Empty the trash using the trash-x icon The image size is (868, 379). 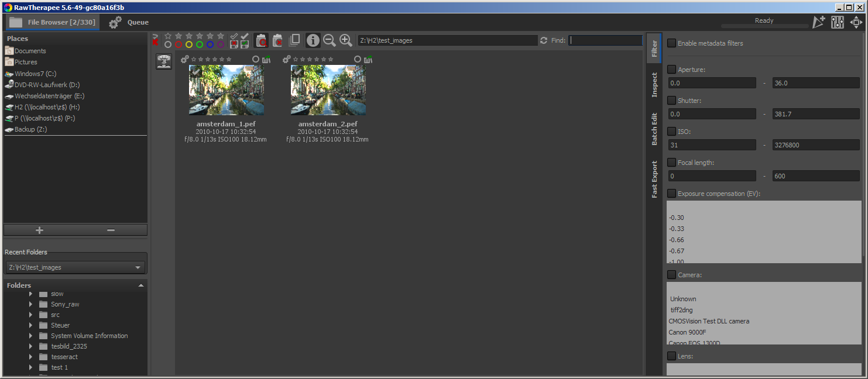pyautogui.click(x=278, y=40)
